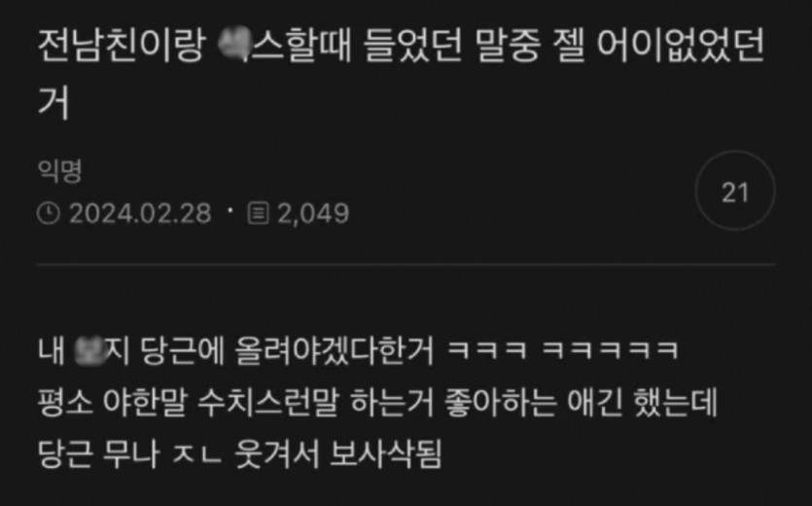Click the words 좋아하는 애긴 했는데

pos(581,403)
